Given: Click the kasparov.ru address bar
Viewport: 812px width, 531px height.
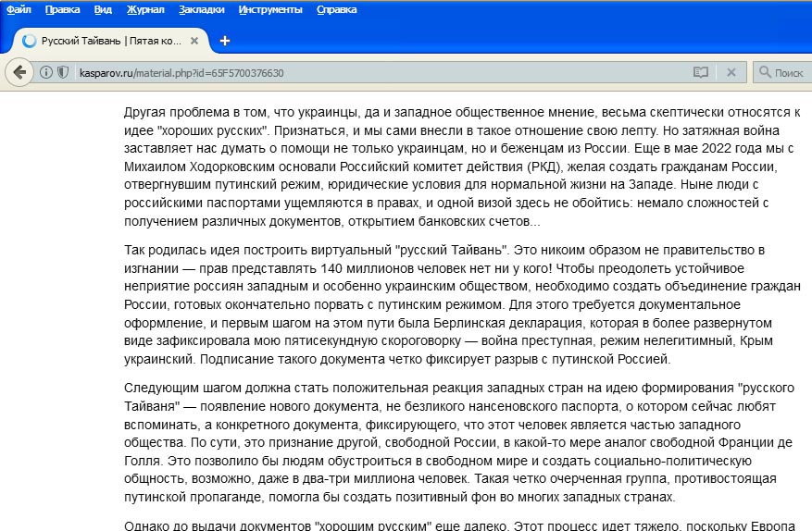Looking at the screenshot, I should coord(383,73).
